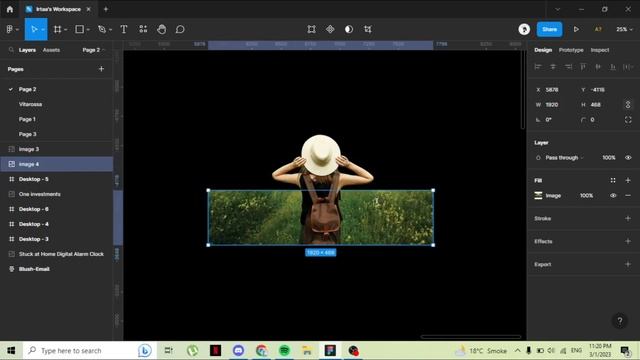Image resolution: width=640 pixels, height=360 pixels.
Task: Switch to the Assets tab
Action: click(51, 50)
